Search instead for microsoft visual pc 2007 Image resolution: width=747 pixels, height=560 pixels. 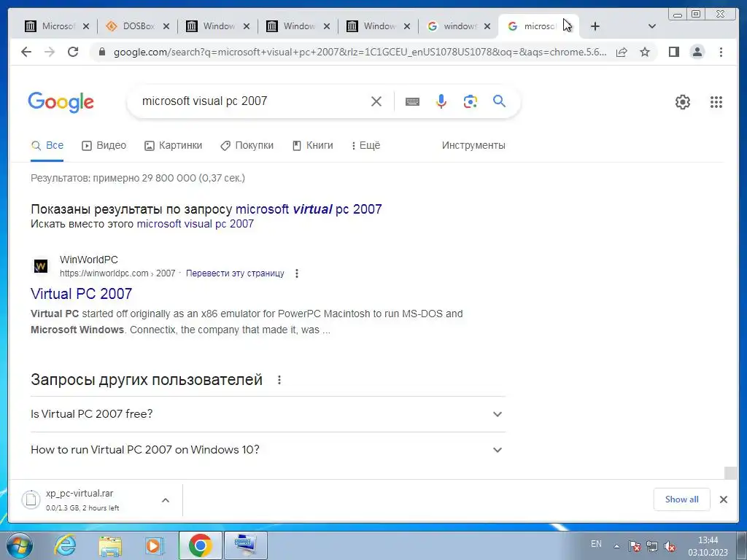click(196, 224)
